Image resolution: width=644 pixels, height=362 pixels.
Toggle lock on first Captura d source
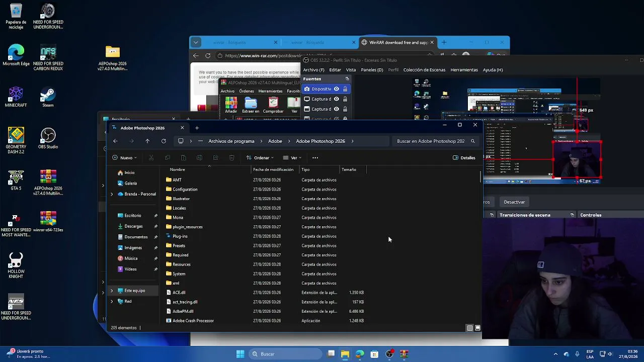click(345, 99)
